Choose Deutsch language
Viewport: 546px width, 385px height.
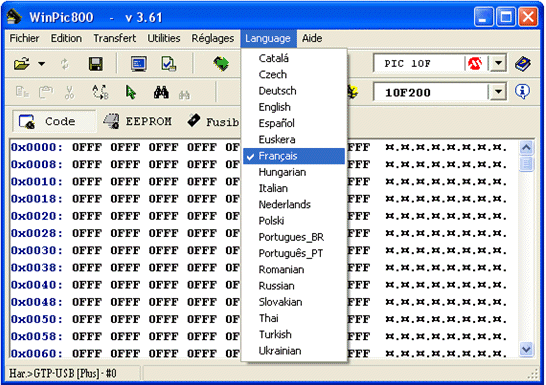coord(294,91)
